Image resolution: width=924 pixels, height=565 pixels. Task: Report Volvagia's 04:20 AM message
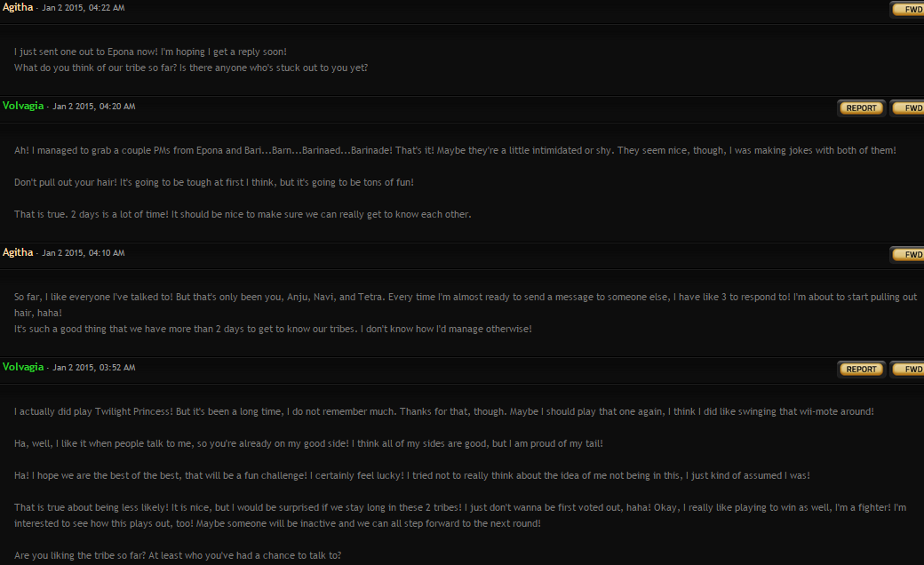[862, 107]
